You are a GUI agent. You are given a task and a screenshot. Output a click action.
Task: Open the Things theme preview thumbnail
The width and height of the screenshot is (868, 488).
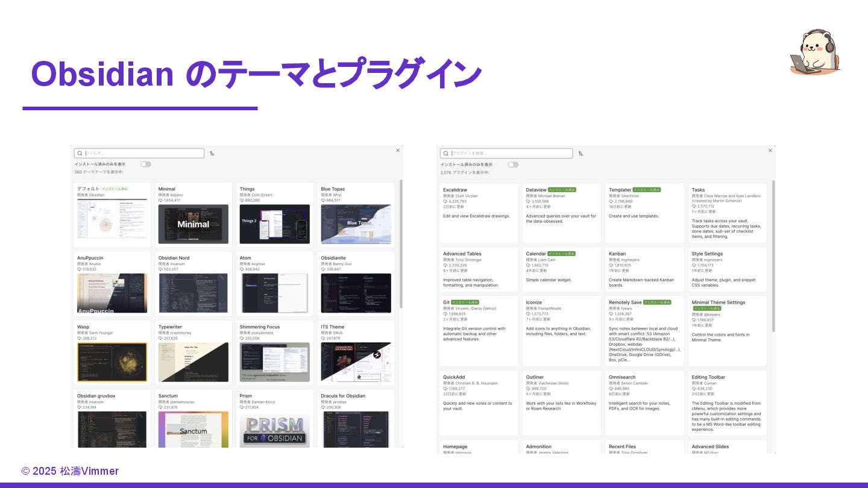[x=274, y=224]
